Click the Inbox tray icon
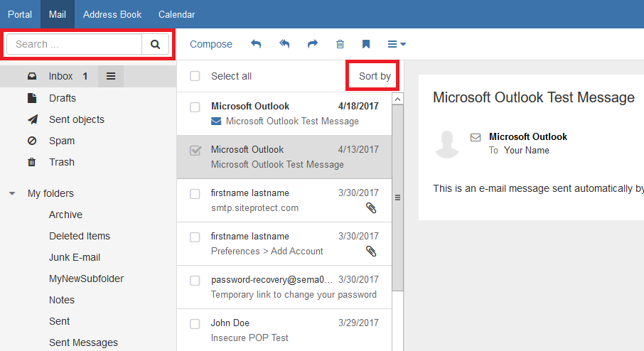Viewport: 644px width, 351px height. click(32, 76)
